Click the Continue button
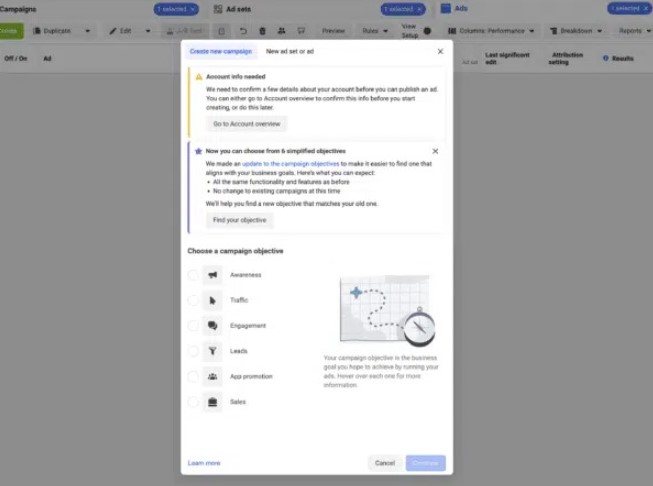This screenshot has width=653, height=486. [426, 463]
